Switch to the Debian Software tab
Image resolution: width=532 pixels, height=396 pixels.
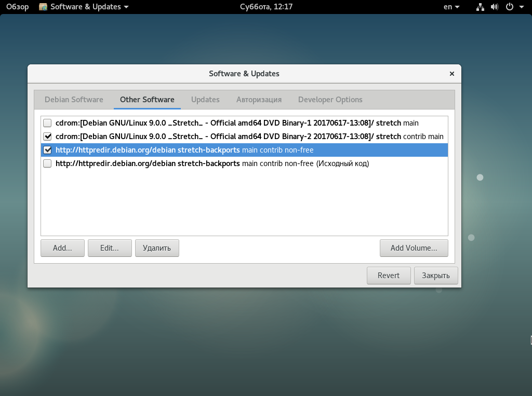74,100
